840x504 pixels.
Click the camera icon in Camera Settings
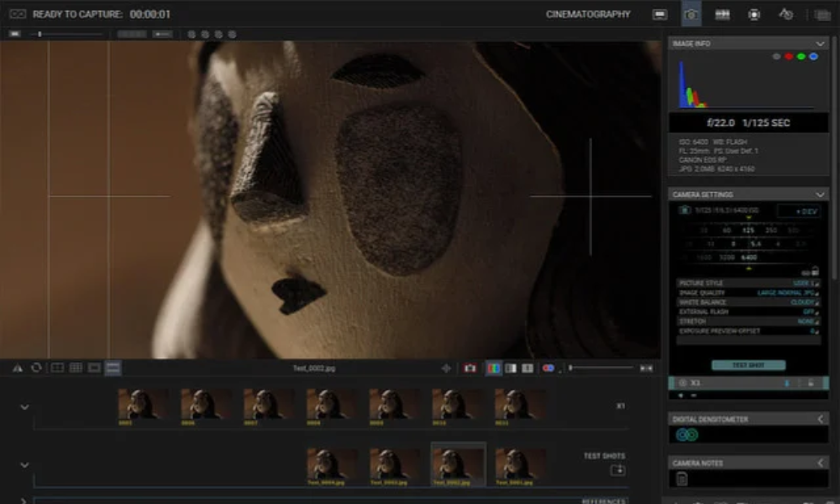pyautogui.click(x=685, y=210)
